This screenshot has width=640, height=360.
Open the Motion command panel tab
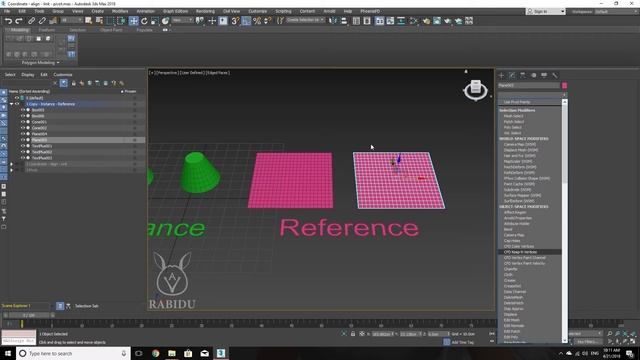(533, 75)
